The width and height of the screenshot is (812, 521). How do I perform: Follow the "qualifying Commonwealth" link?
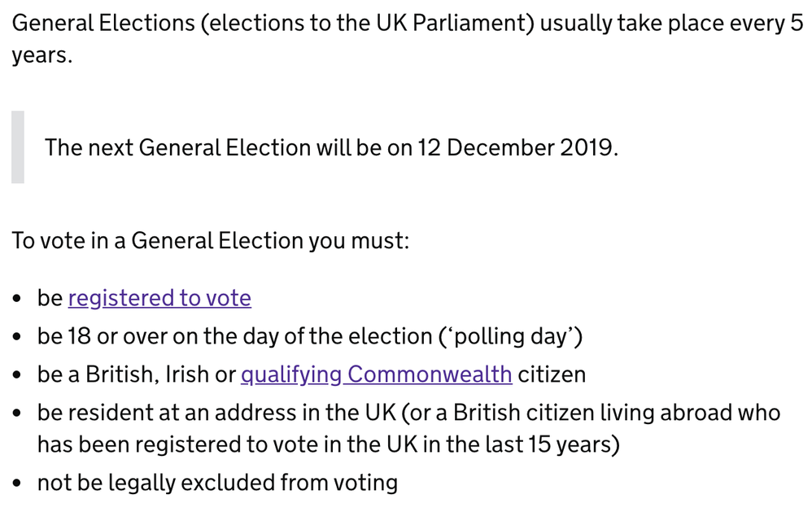pyautogui.click(x=376, y=374)
